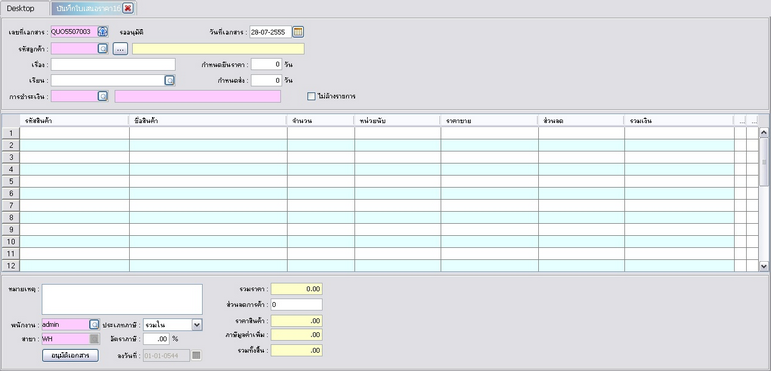Viewport: 771px width, 371px height.
Task: Toggle the ไม่ล้างรายการ checkbox
Action: (311, 96)
